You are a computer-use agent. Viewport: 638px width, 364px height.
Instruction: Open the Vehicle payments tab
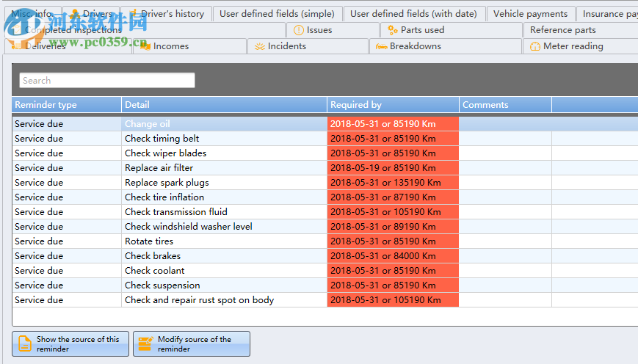(x=530, y=14)
